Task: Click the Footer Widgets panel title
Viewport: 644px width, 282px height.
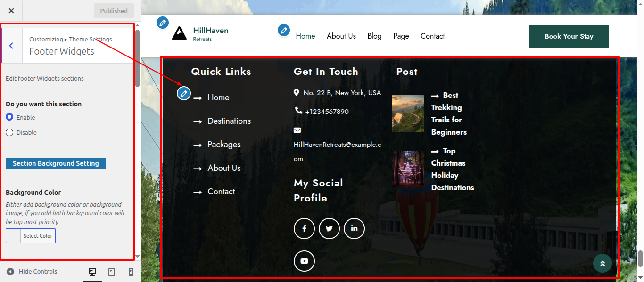Action: pyautogui.click(x=62, y=51)
